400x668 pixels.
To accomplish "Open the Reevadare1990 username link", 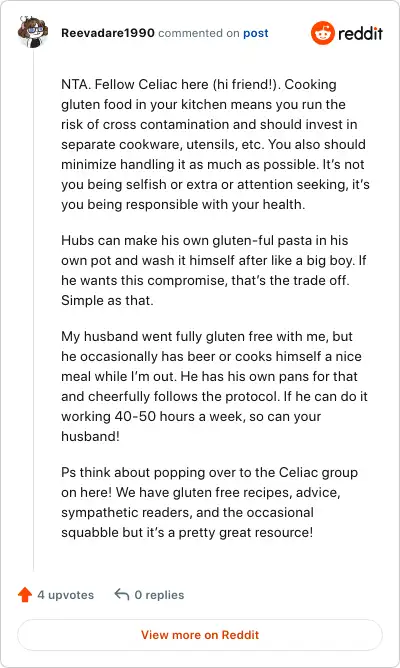I will [x=108, y=33].
